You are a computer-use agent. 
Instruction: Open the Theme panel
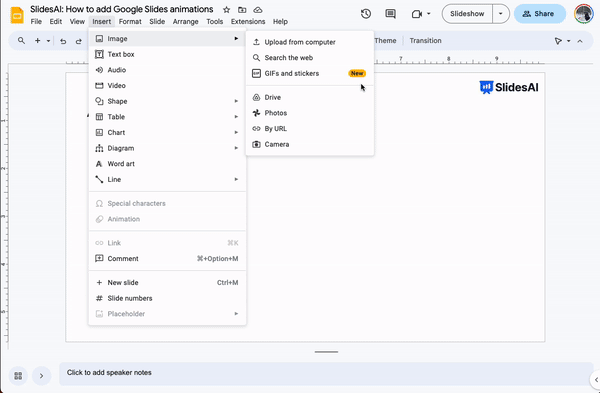pos(385,41)
